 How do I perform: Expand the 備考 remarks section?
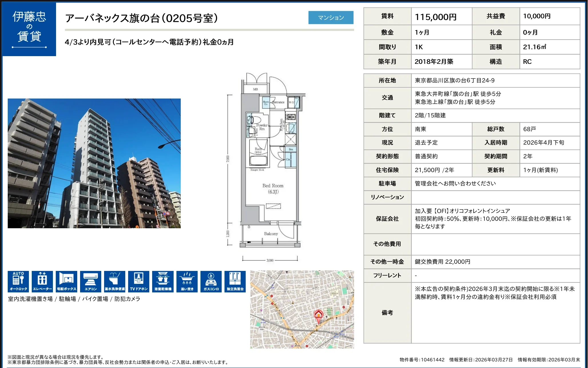pos(387,313)
